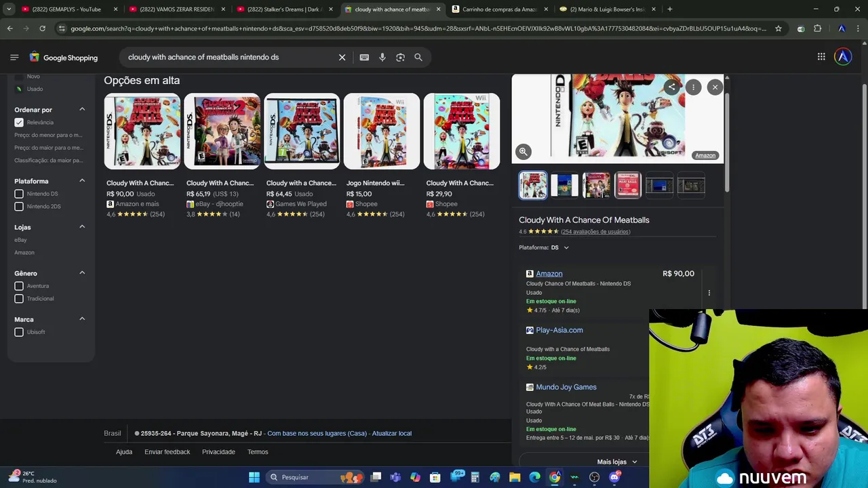Close the product detail panel

pyautogui.click(x=715, y=87)
